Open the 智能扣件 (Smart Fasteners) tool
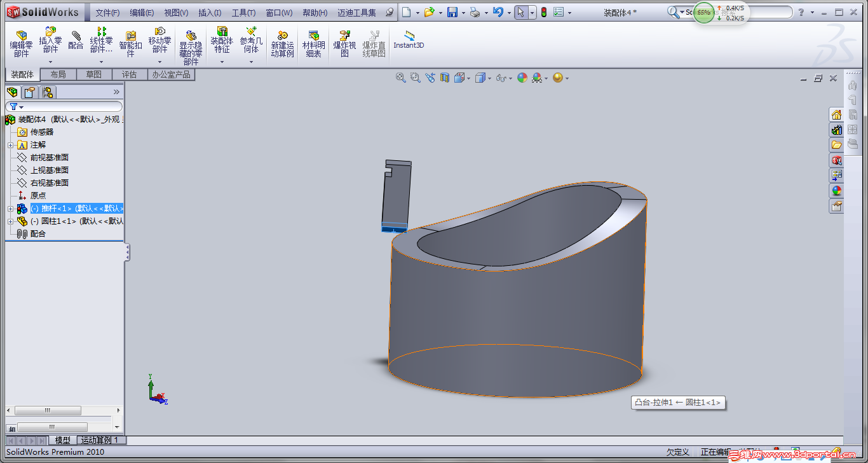This screenshot has height=463, width=868. click(130, 43)
